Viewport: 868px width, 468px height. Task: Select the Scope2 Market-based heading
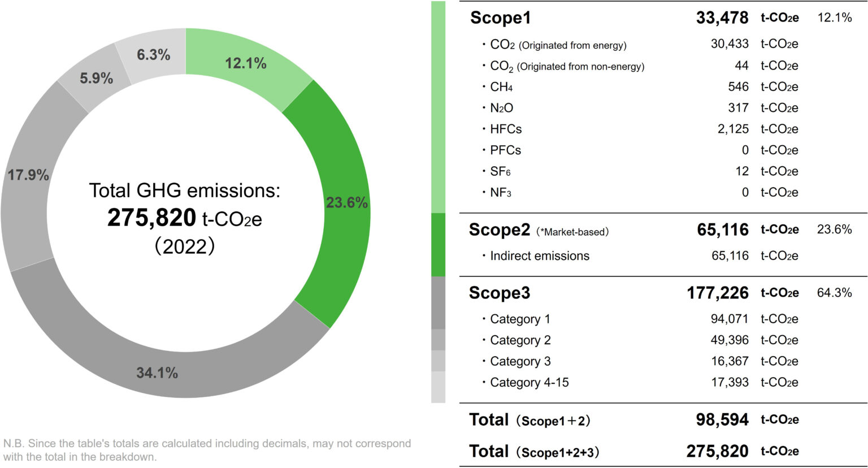click(538, 230)
